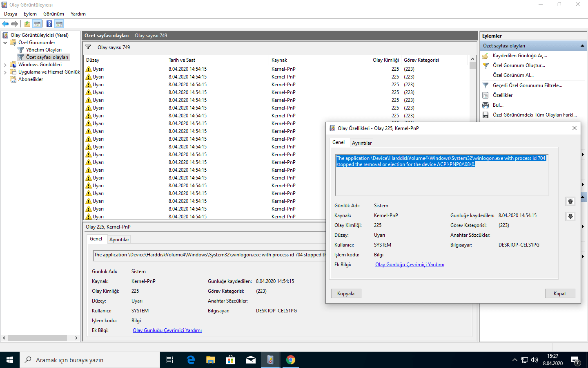
Task: Click Kapat button in the dialog
Action: 560,294
